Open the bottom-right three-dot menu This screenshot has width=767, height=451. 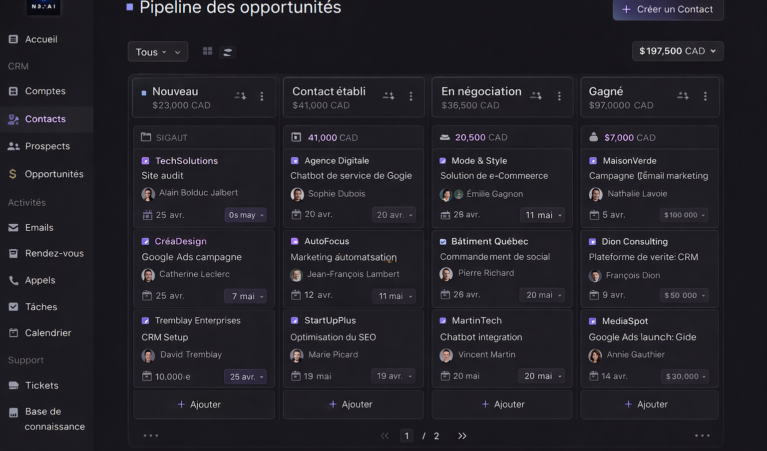pyautogui.click(x=702, y=435)
